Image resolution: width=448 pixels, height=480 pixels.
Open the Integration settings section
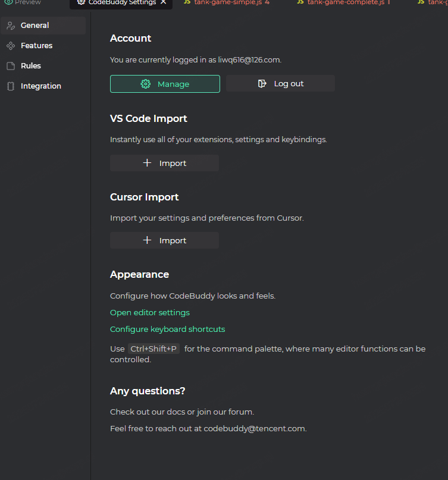point(43,86)
